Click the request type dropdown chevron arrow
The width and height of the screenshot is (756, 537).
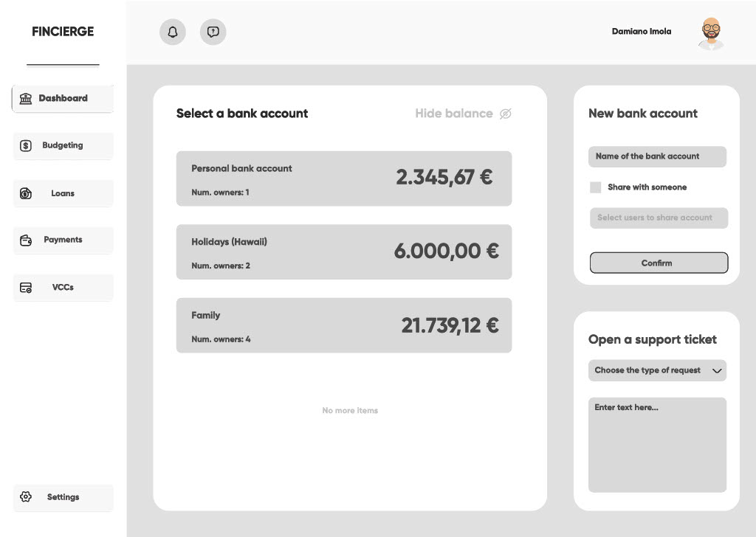717,371
